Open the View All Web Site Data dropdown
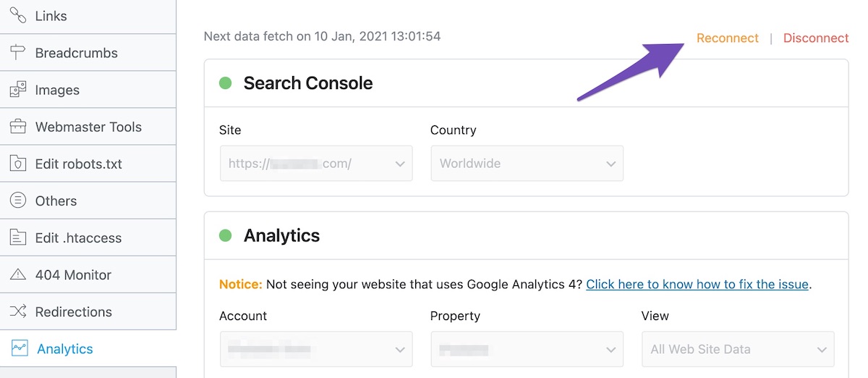The height and width of the screenshot is (378, 868). (738, 349)
